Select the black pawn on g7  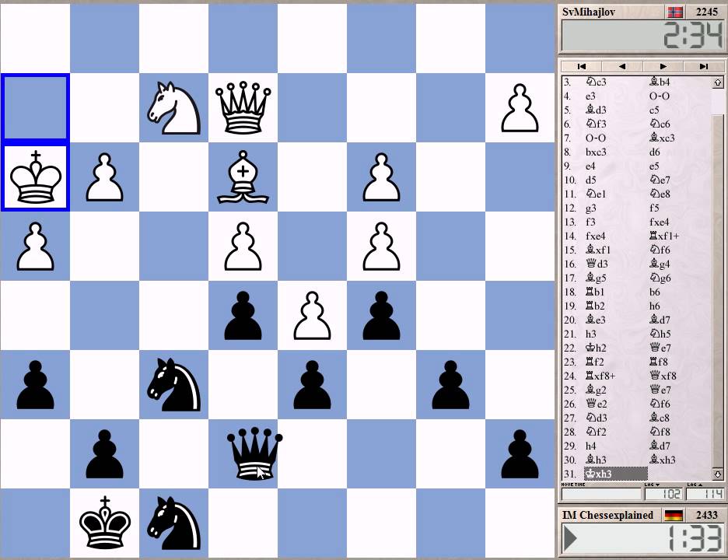pyautogui.click(x=104, y=454)
